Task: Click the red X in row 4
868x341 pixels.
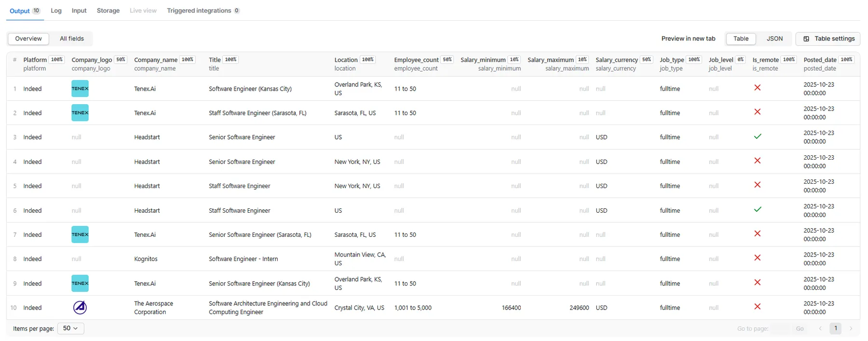Action: coord(758,161)
